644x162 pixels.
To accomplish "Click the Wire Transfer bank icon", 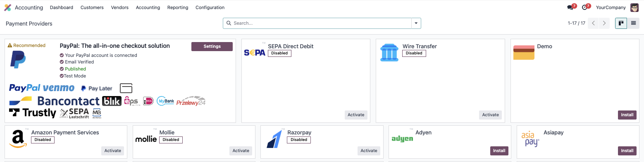I will (389, 53).
